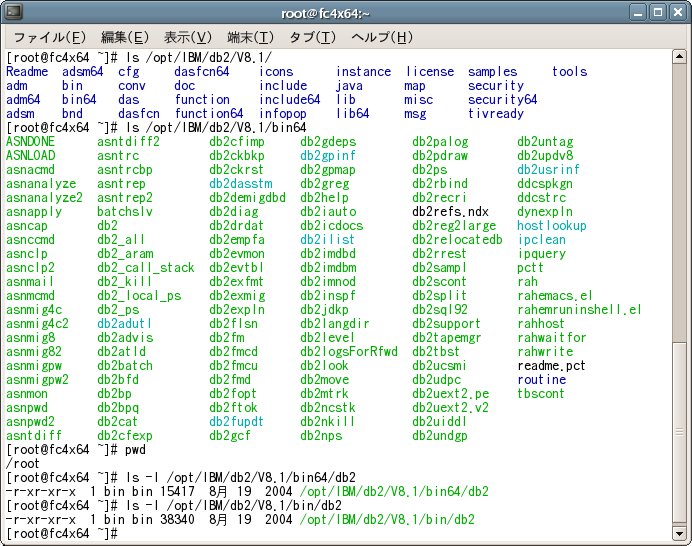
Task: Click the 'db2reg2large' file name
Action: [x=454, y=226]
